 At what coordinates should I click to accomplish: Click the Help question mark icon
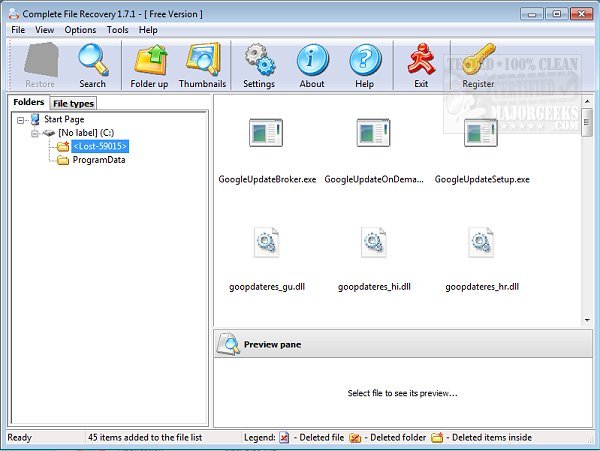(x=365, y=60)
